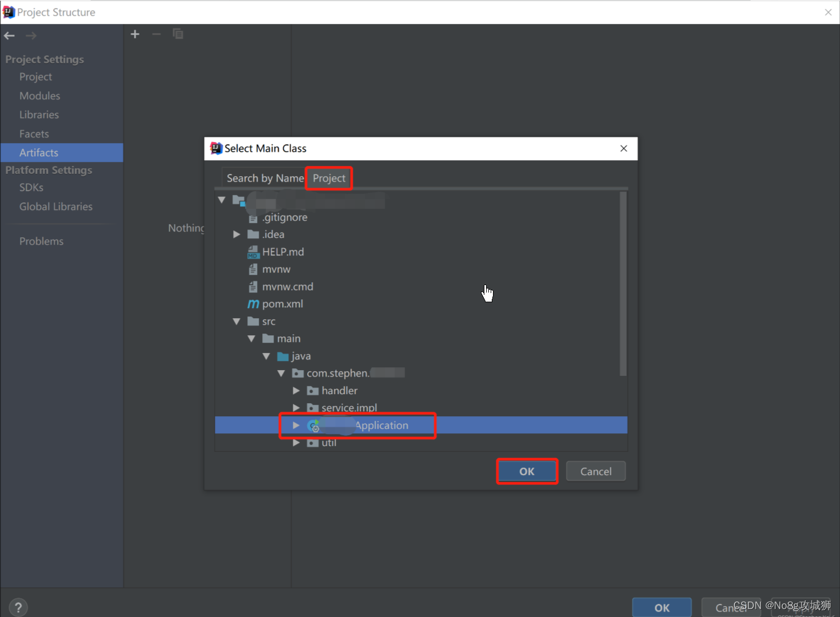
Task: Click the HELP.md markdown file icon
Action: coord(253,252)
